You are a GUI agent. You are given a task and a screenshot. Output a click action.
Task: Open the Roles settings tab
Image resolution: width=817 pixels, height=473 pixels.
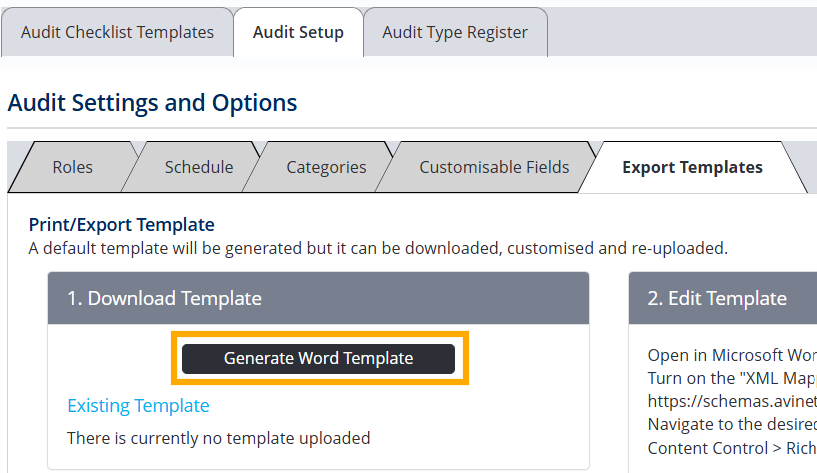(73, 167)
